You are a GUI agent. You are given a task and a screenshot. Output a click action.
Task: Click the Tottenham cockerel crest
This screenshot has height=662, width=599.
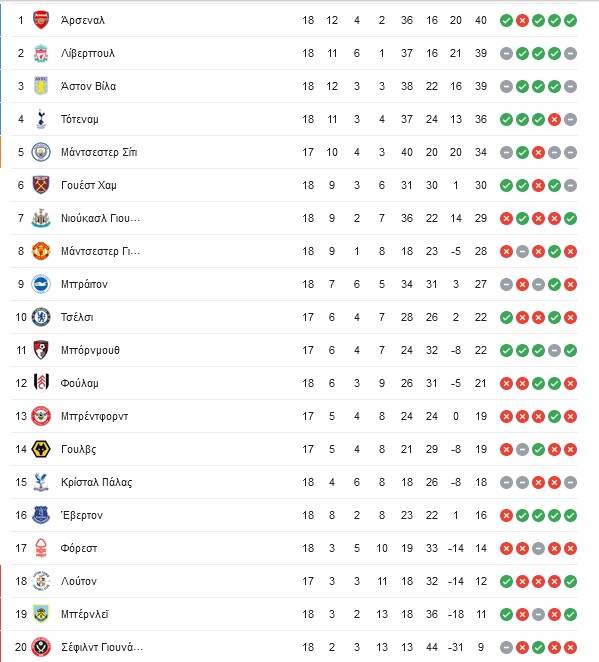(x=41, y=119)
